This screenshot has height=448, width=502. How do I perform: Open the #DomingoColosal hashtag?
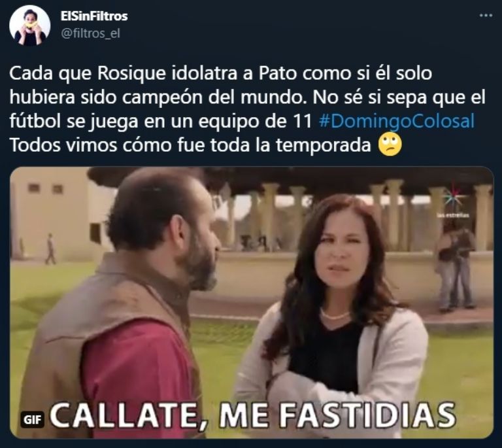coord(397,122)
